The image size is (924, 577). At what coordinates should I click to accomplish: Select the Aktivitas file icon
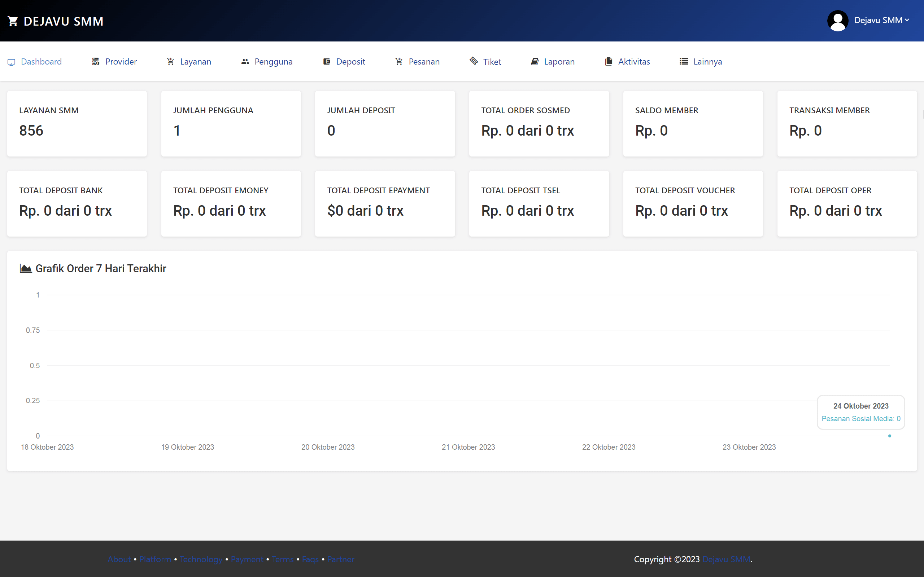point(608,61)
